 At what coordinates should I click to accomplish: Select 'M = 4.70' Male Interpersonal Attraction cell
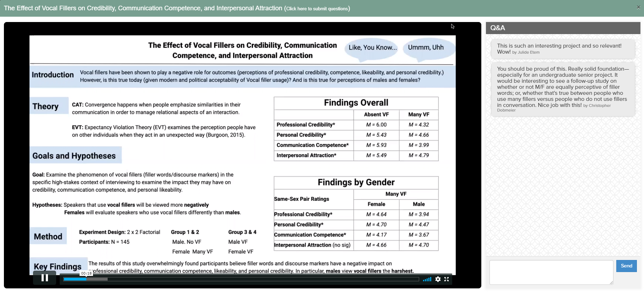click(419, 245)
